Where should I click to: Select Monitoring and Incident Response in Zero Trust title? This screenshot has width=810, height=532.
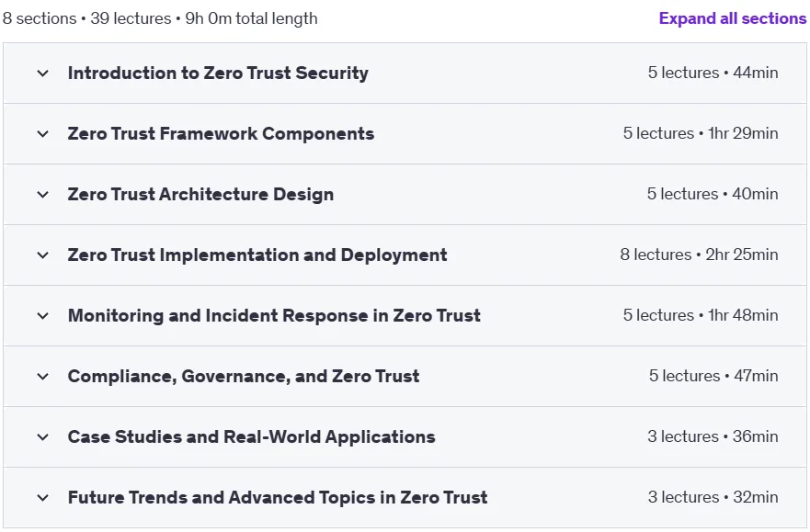pos(274,315)
